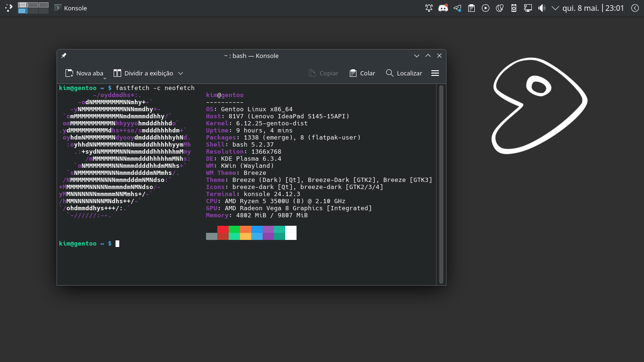This screenshot has width=644, height=362.
Task: Switch to the second virtual desktop in pager
Action: pos(33,5)
